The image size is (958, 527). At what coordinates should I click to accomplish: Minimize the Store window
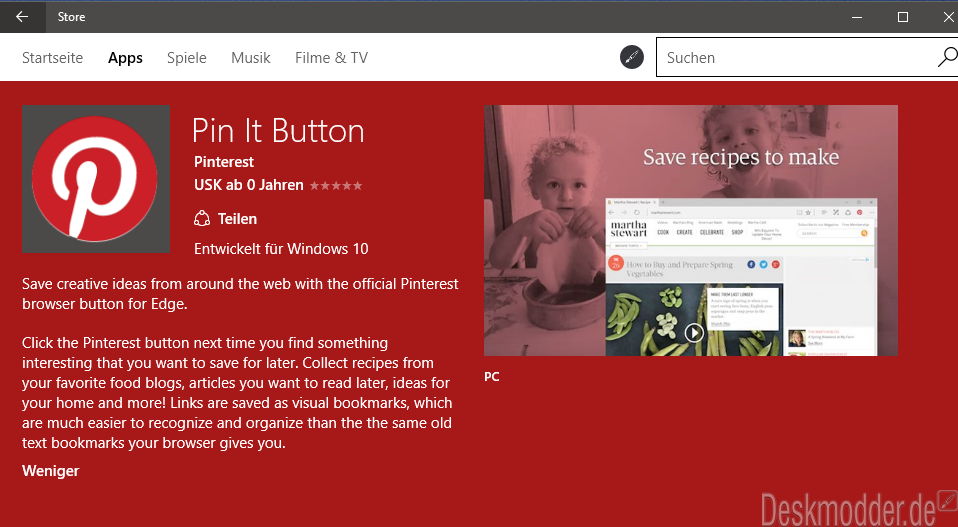(857, 17)
